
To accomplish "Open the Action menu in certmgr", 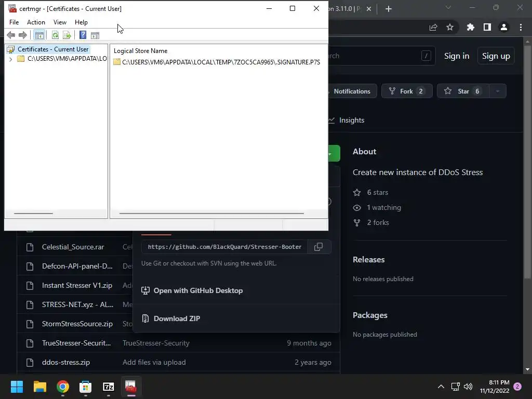I will point(36,22).
